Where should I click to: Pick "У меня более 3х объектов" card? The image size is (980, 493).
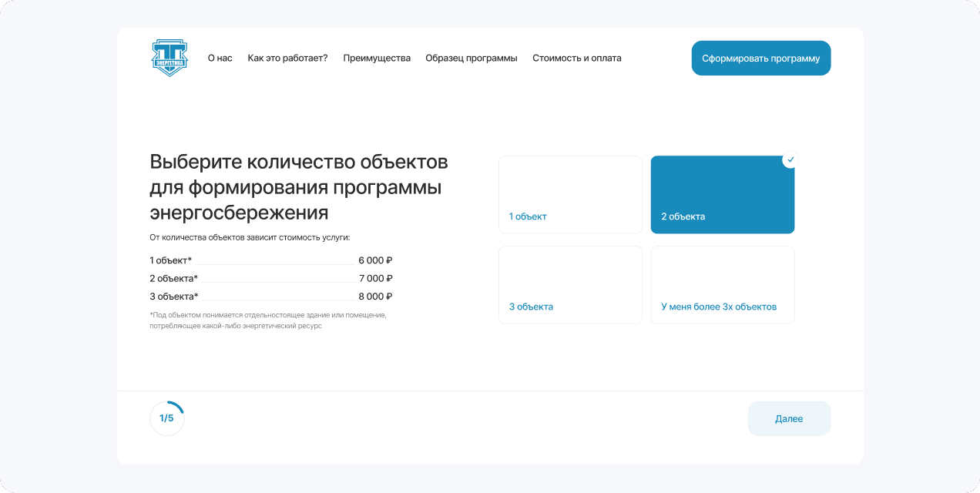(722, 285)
